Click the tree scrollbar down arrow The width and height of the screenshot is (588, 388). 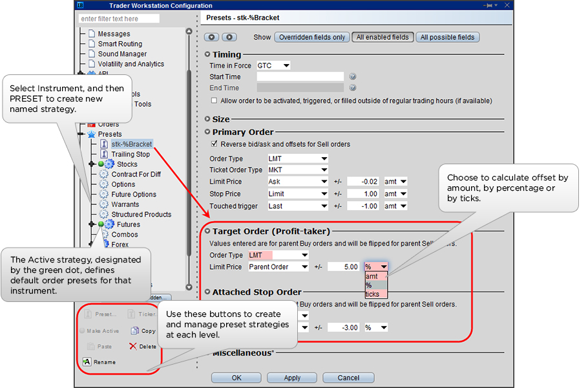pyautogui.click(x=189, y=287)
